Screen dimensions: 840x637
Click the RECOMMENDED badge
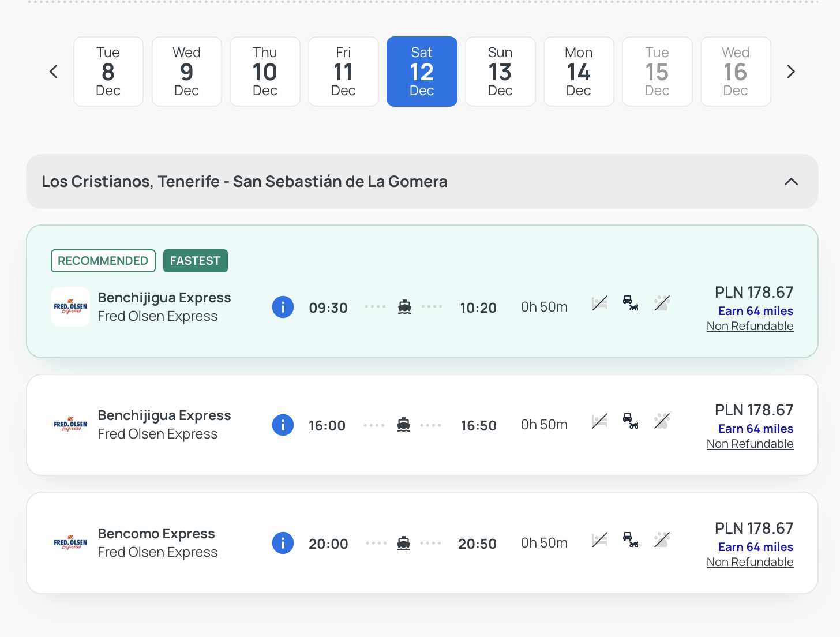coord(103,261)
